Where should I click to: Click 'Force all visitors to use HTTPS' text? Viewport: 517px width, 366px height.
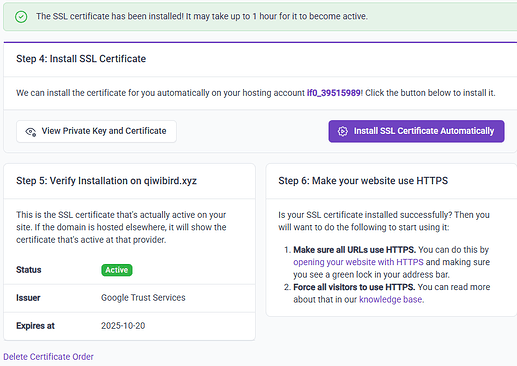pyautogui.click(x=354, y=287)
